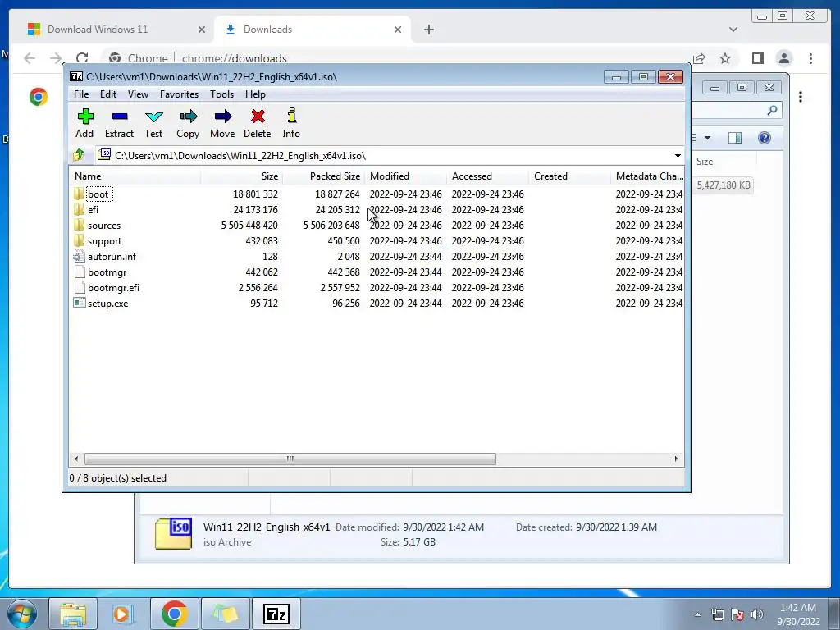The width and height of the screenshot is (840, 630).
Task: Select the efi folder icon
Action: click(80, 209)
